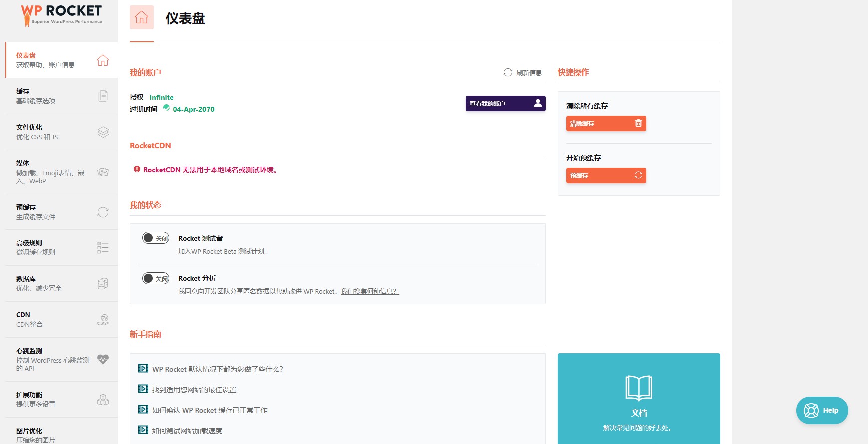868x444 pixels.
Task: Click the red warning icon by RocketCDN notice
Action: point(137,169)
